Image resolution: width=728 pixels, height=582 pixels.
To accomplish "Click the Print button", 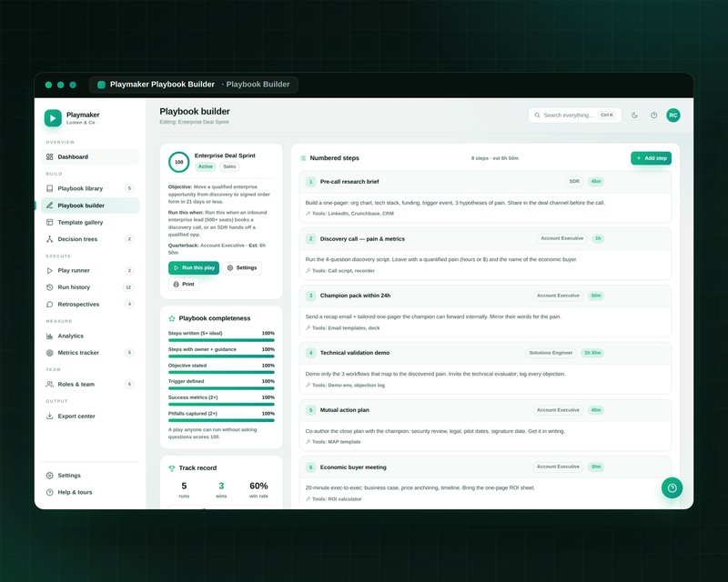I will 184,284.
